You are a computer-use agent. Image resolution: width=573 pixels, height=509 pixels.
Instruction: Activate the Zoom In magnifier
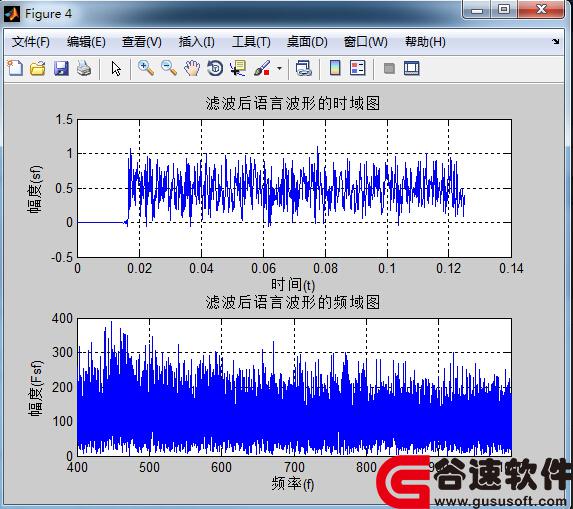coord(146,68)
